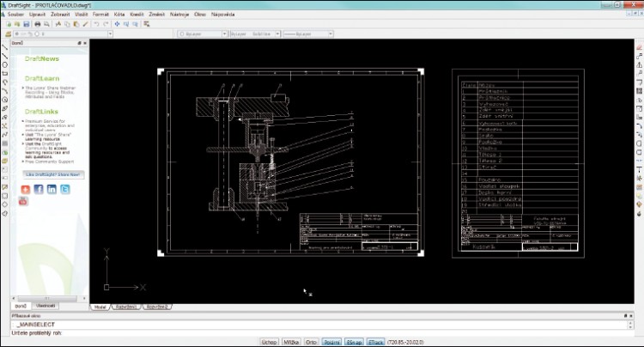Image resolution: width=644 pixels, height=347 pixels.
Task: Click the Layers Manager icon
Action: click(x=7, y=35)
